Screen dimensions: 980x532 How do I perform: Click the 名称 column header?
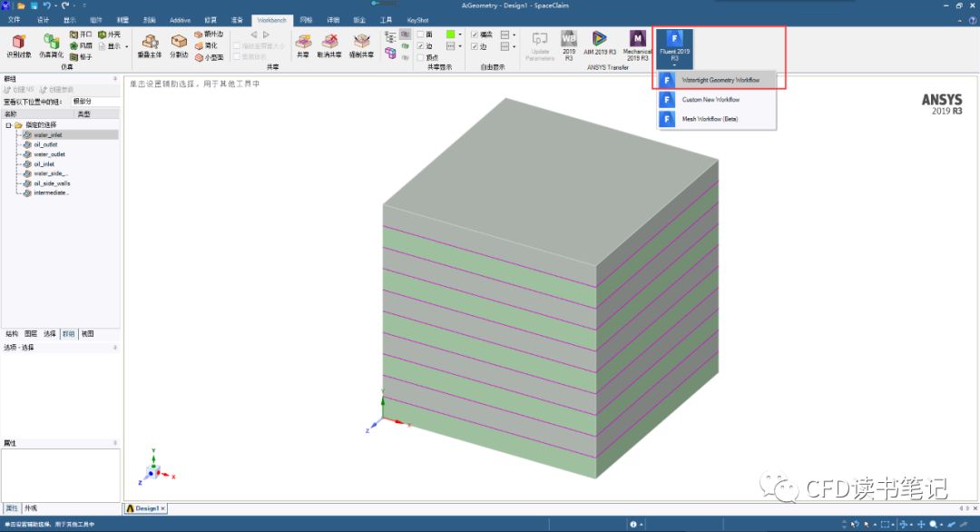[37, 113]
